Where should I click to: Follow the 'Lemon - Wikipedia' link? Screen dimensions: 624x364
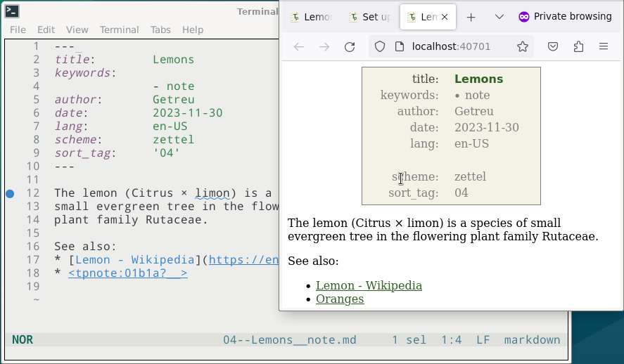369,285
